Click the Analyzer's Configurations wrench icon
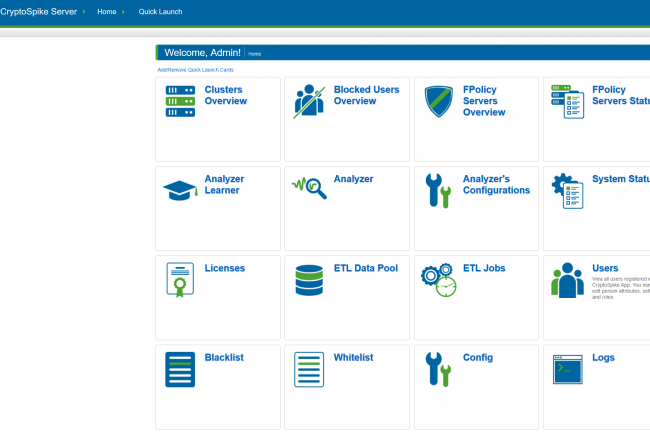This screenshot has width=650, height=433. click(438, 191)
